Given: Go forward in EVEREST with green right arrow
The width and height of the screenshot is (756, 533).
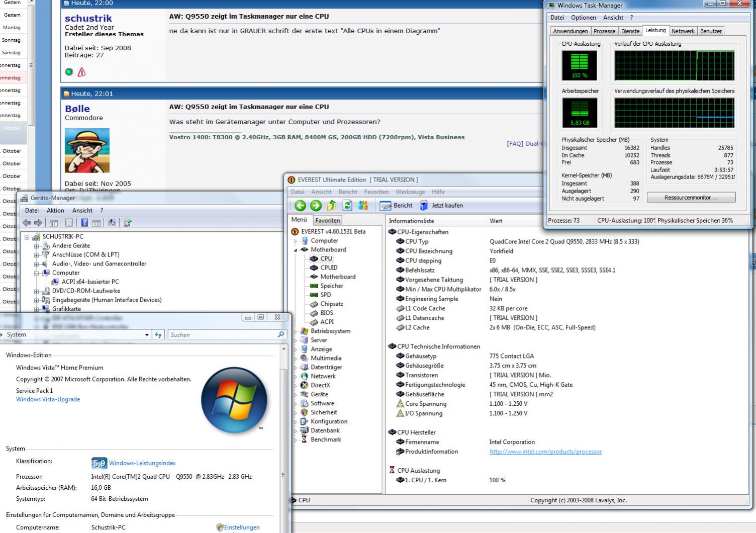Looking at the screenshot, I should pos(316,205).
